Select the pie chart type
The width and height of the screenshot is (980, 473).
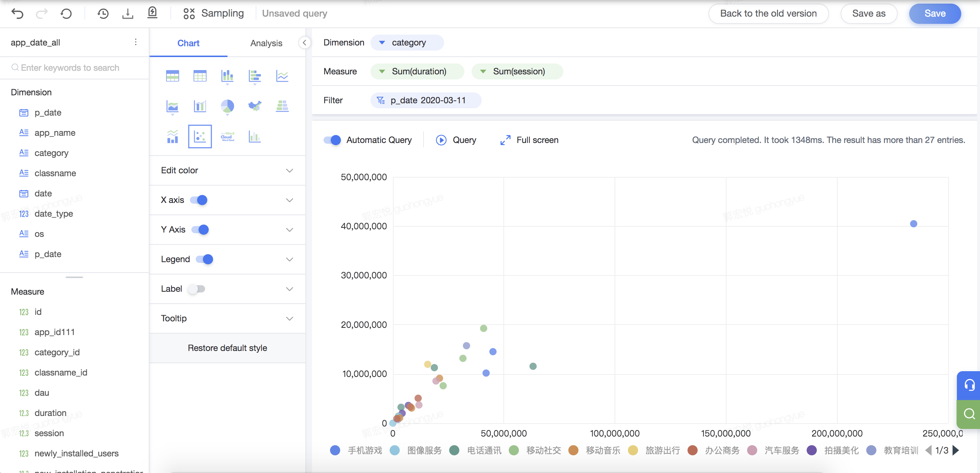(227, 106)
